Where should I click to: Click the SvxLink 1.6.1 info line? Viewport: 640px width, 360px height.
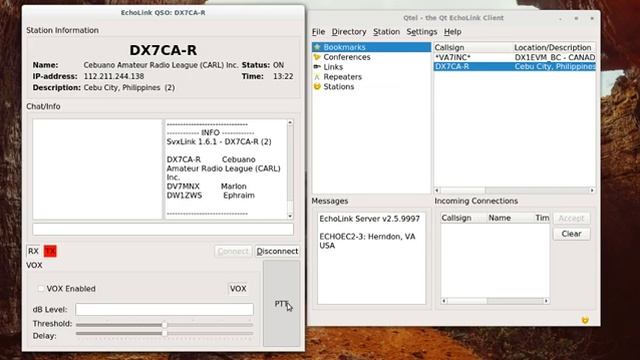[219, 142]
